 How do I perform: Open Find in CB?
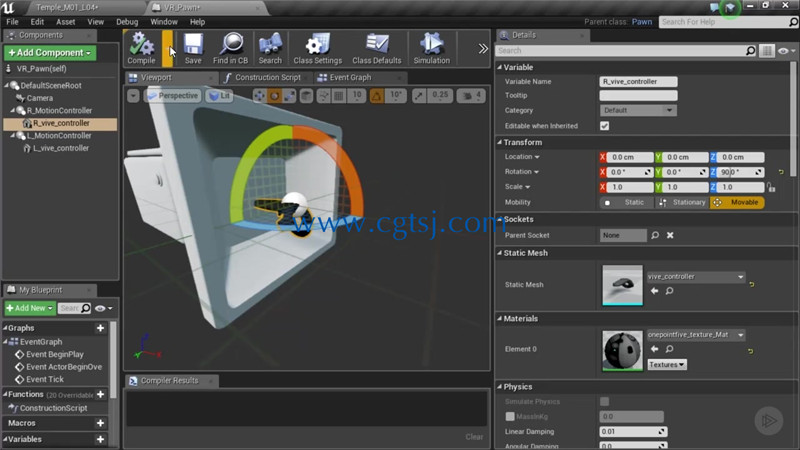(x=231, y=48)
